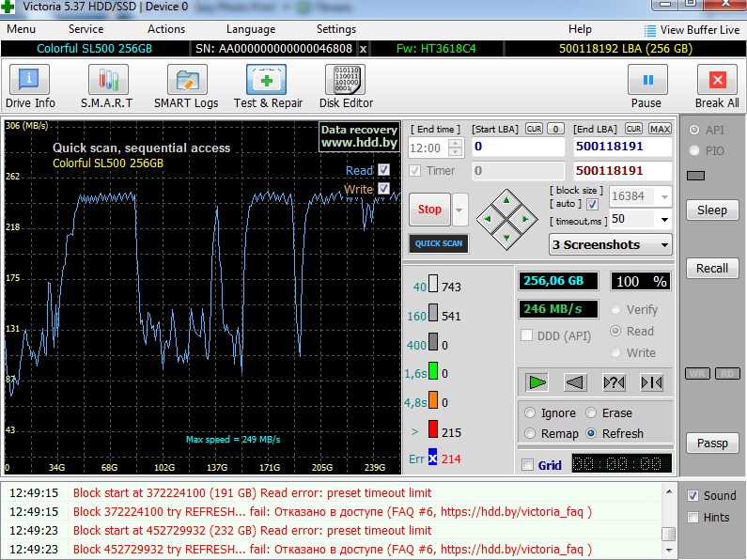Select the Refresh radio option
Screen dimensions: 747x560
click(x=591, y=434)
